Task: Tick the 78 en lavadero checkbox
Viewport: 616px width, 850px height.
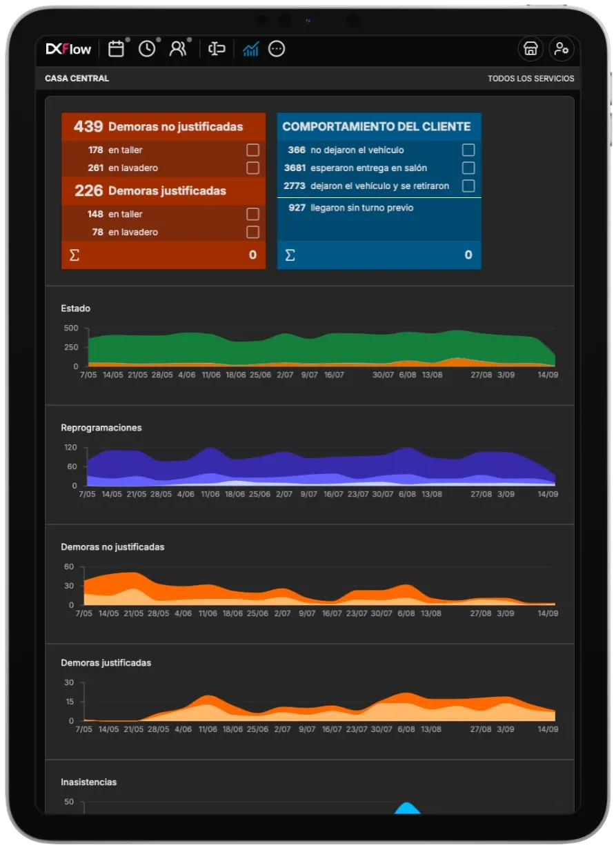Action: click(x=252, y=233)
